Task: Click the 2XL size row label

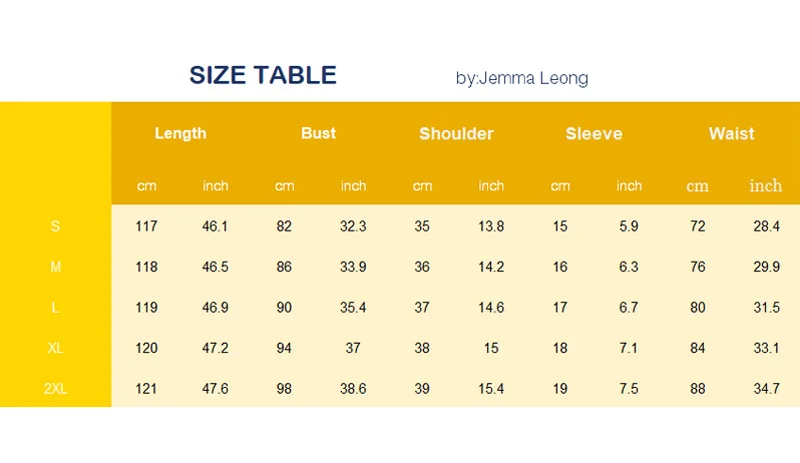Action: coord(55,388)
